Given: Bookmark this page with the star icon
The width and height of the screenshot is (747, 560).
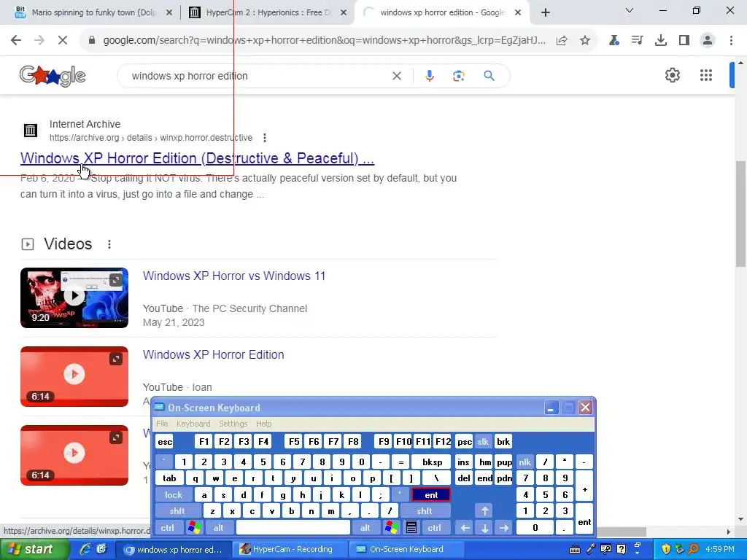Looking at the screenshot, I should 585,41.
